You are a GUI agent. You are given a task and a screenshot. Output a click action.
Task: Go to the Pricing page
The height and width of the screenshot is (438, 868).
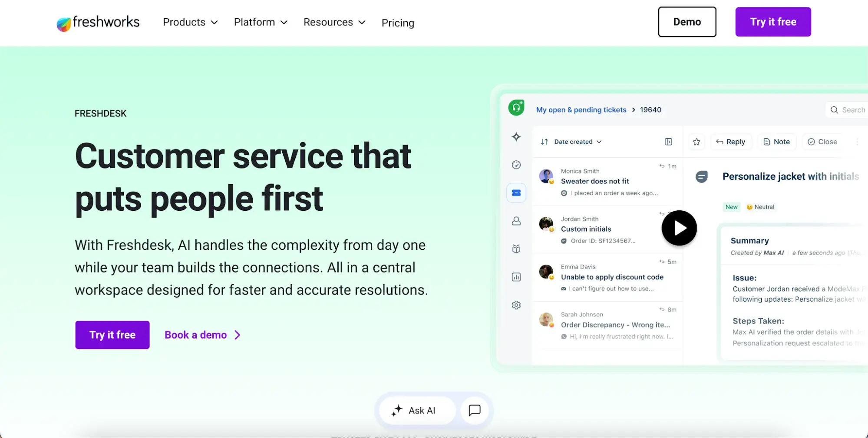(x=398, y=23)
